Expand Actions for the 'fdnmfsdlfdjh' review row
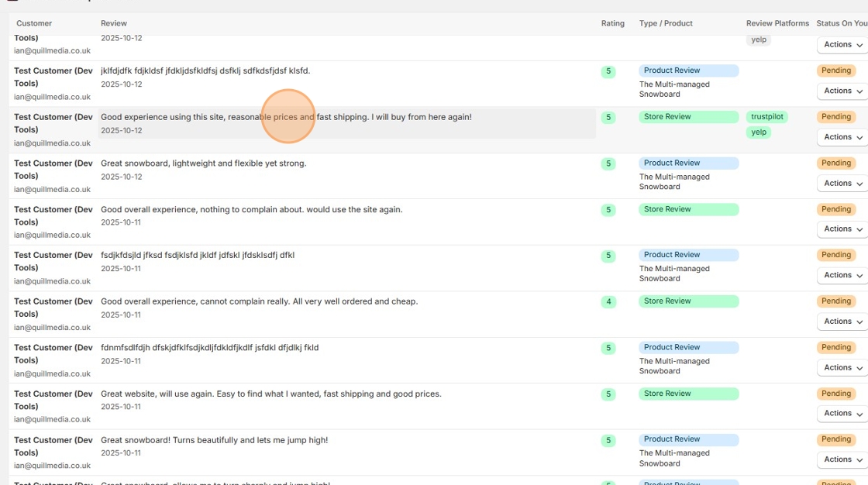 coord(843,368)
